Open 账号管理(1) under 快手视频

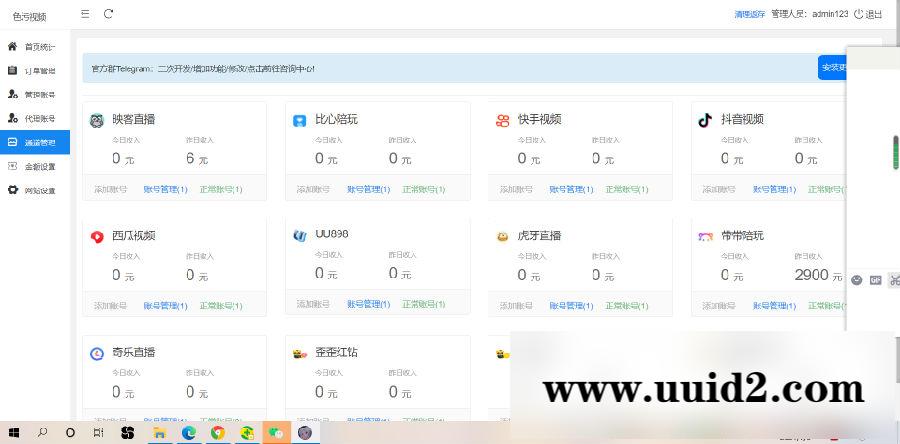click(571, 189)
